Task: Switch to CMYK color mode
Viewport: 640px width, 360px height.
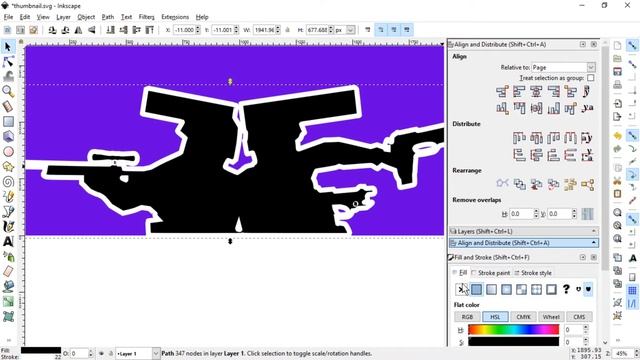Action: [523, 317]
